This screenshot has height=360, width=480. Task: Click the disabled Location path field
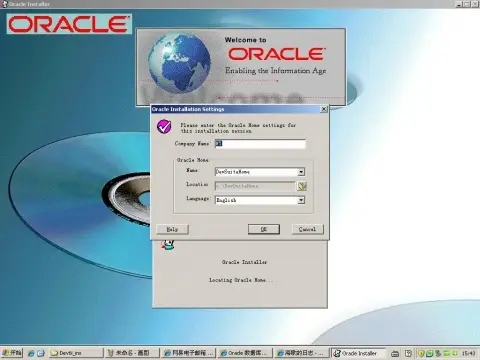coord(255,186)
